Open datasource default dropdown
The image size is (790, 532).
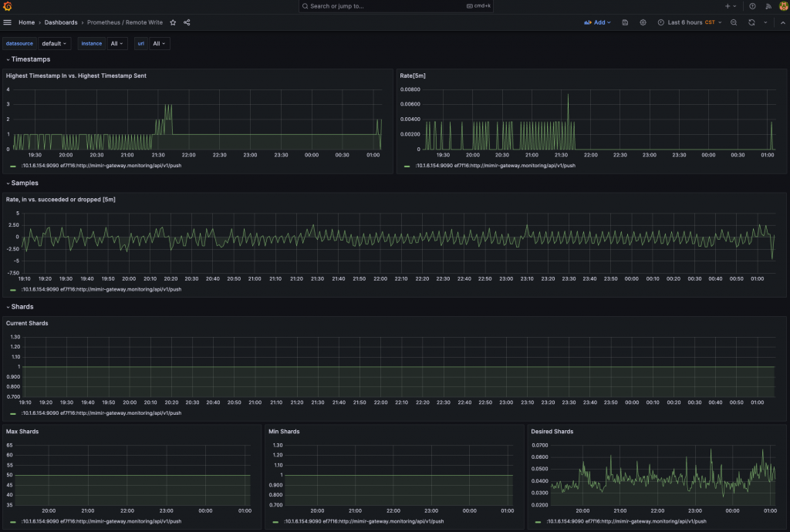click(x=55, y=43)
